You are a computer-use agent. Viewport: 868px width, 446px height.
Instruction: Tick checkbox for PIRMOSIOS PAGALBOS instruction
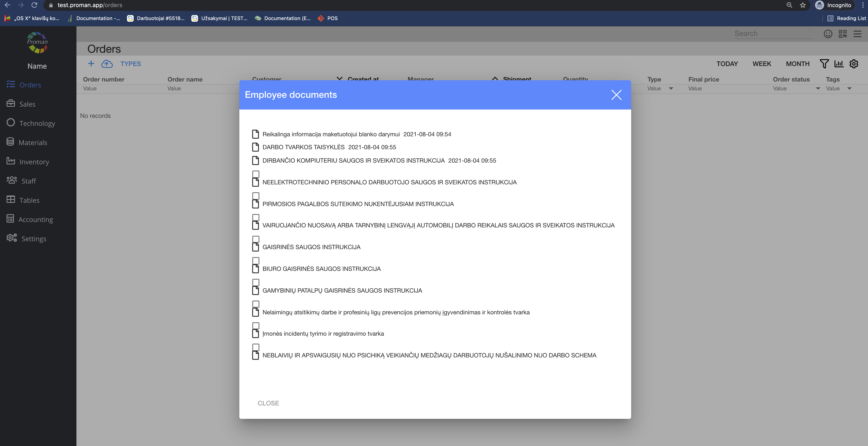click(256, 196)
